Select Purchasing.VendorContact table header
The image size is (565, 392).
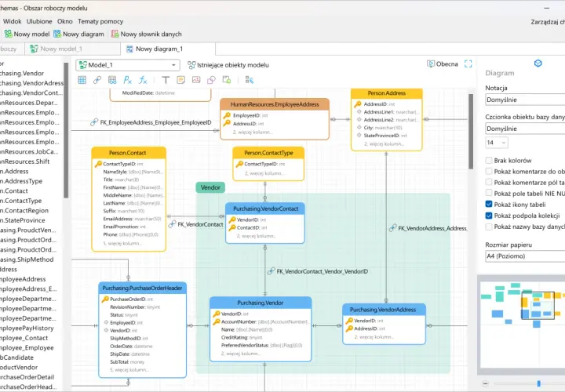265,209
